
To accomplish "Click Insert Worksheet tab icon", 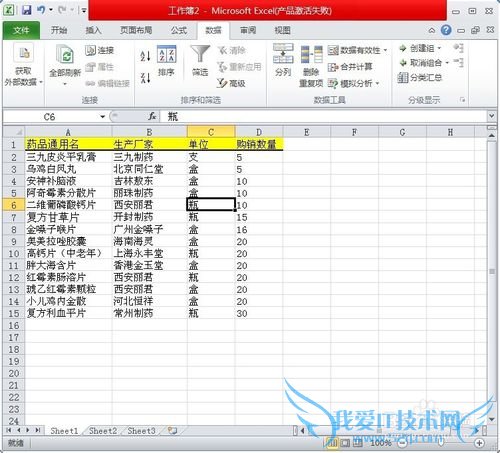I will (x=172, y=431).
